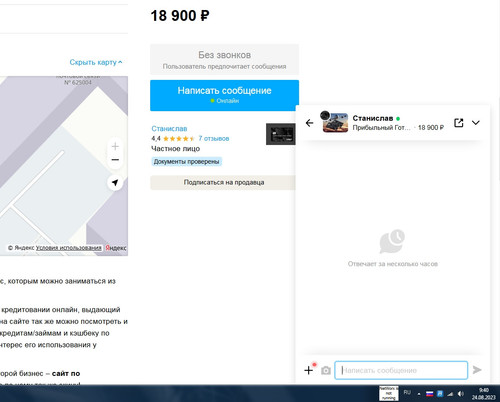The image size is (500, 402).
Task: Zoom in the map with plus
Action: pyautogui.click(x=115, y=146)
